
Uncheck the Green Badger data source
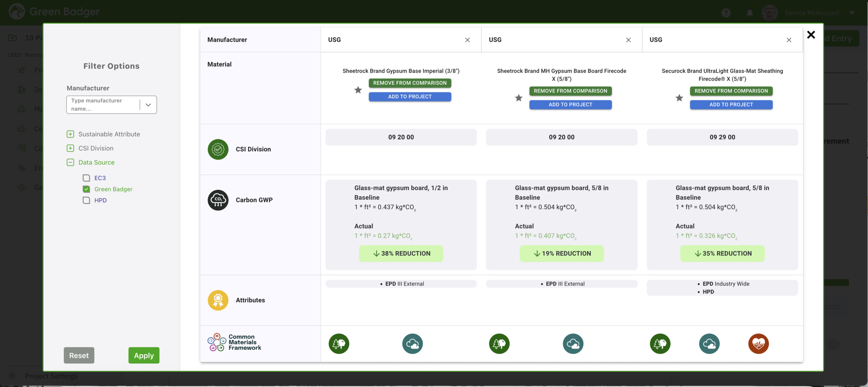pos(86,189)
